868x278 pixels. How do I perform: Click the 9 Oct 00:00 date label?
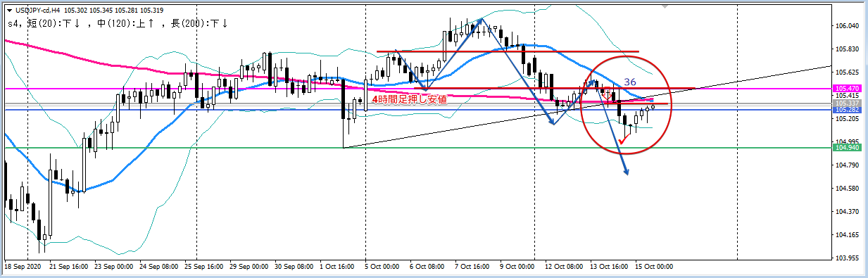pos(517,267)
